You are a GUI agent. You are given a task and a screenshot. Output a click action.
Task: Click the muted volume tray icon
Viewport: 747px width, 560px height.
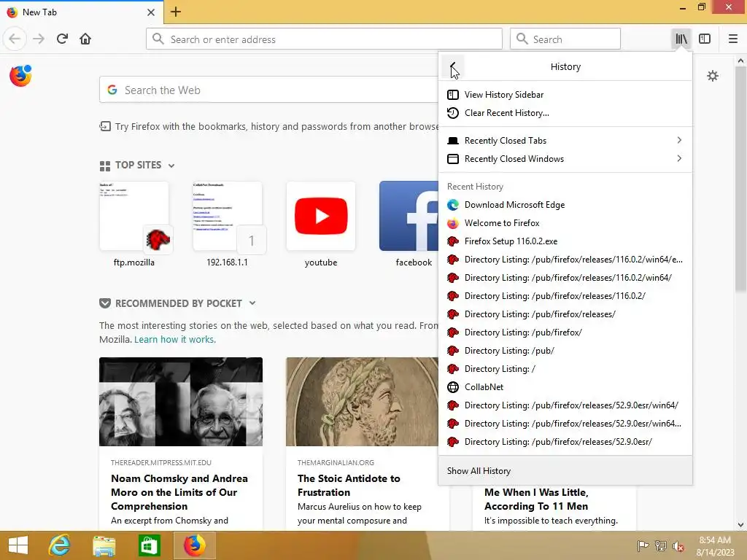(x=678, y=546)
